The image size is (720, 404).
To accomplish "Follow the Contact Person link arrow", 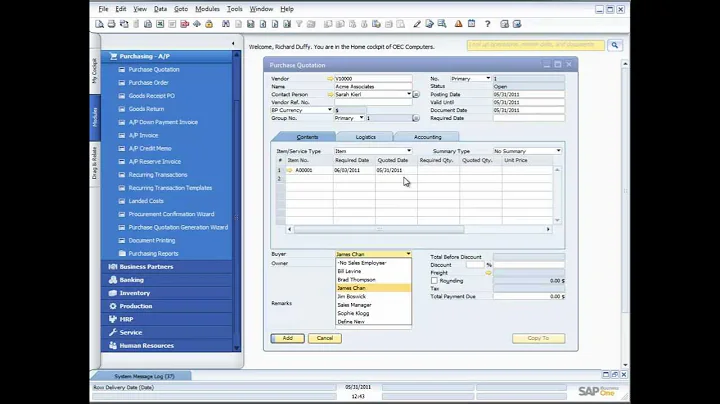I will (x=330, y=95).
